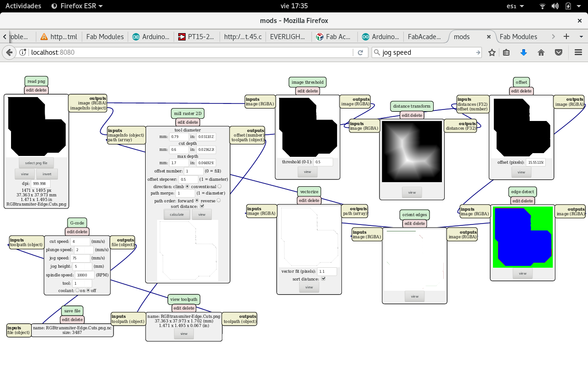588x368 pixels.
Task: Open the Actividades overview
Action: tap(23, 6)
